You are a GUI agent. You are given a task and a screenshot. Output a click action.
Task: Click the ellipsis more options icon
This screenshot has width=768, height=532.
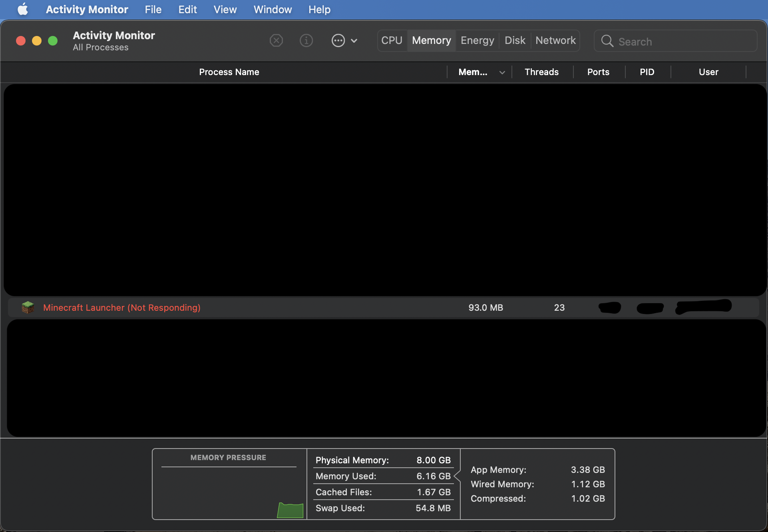coord(338,40)
